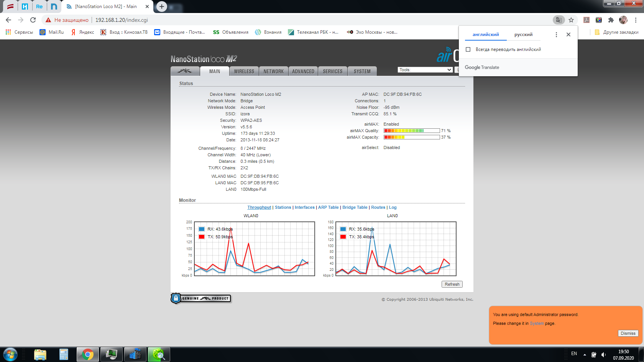The image size is (644, 362).
Task: Open the Объявления bookmark
Action: click(231, 32)
